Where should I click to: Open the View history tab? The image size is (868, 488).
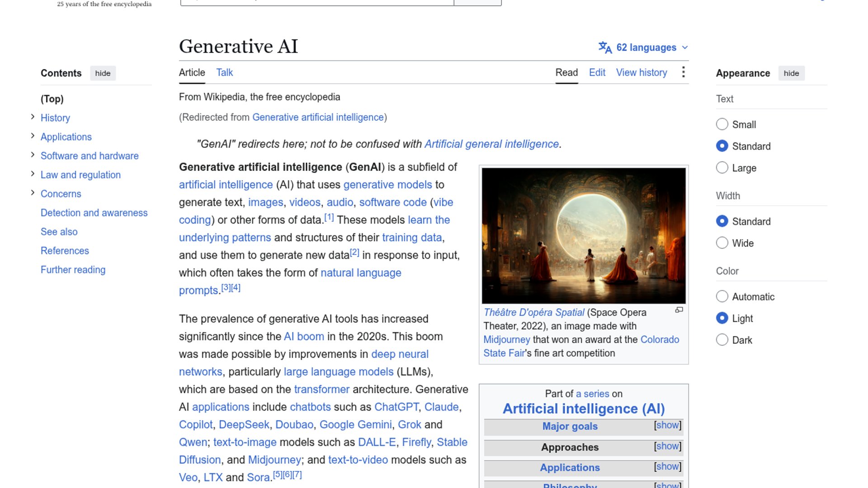(642, 73)
